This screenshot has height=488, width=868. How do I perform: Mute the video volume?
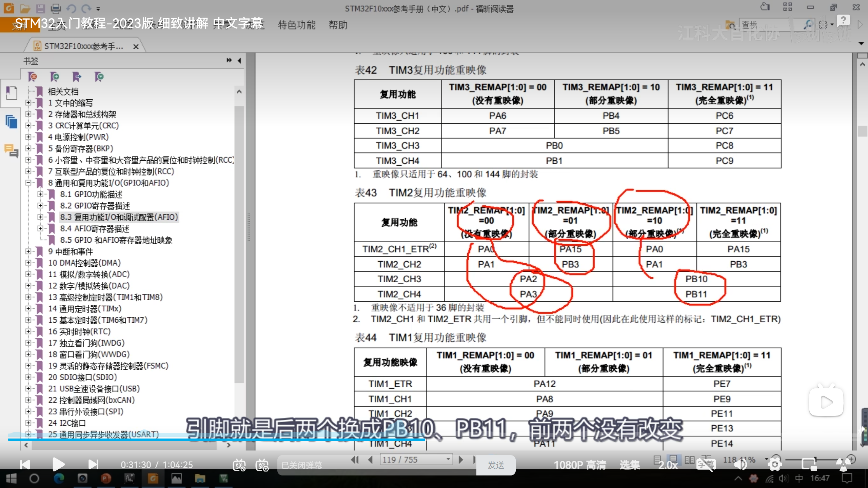740,465
